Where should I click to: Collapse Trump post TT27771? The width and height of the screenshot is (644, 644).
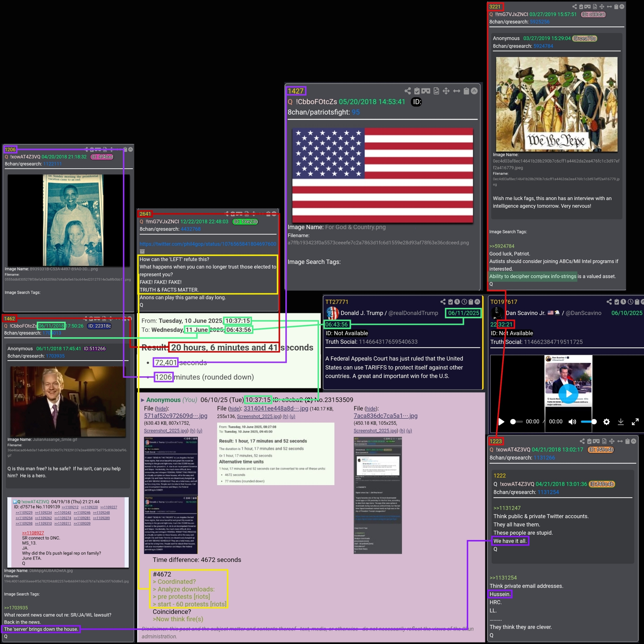(477, 301)
